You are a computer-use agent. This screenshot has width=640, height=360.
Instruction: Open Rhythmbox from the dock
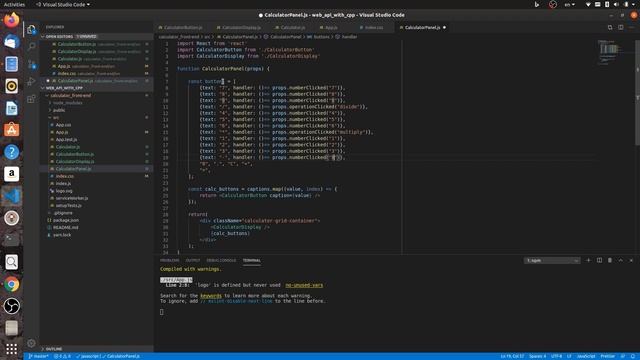click(x=11, y=86)
